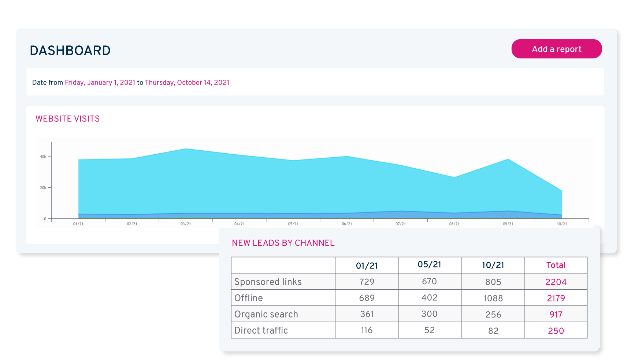Select start date Friday, January 1, 2021
The width and height of the screenshot is (631, 364).
click(x=100, y=83)
